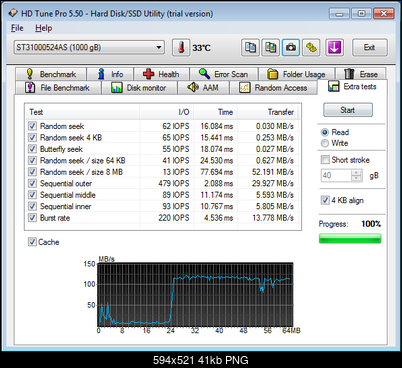This screenshot has width=402, height=368.
Task: Uncheck the Sequential outer checkbox
Action: (x=32, y=183)
